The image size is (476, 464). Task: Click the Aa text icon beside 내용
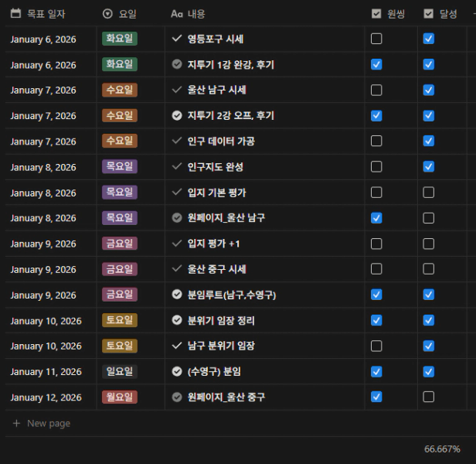pyautogui.click(x=177, y=14)
